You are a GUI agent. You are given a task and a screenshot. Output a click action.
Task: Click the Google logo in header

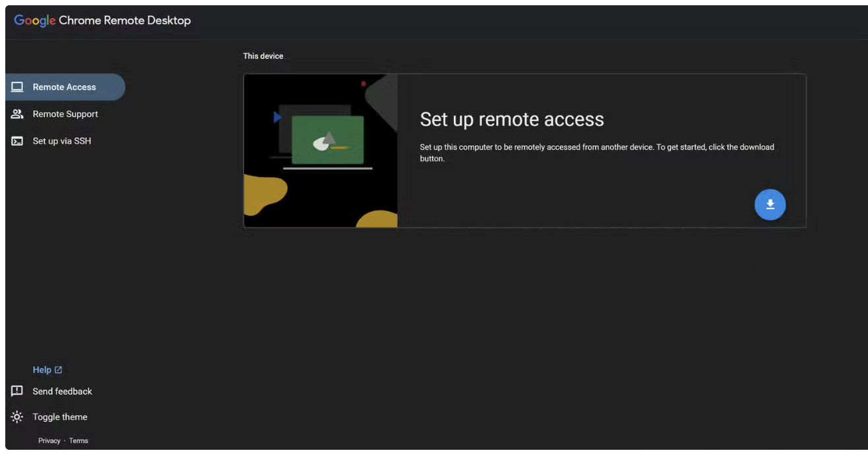tap(35, 20)
